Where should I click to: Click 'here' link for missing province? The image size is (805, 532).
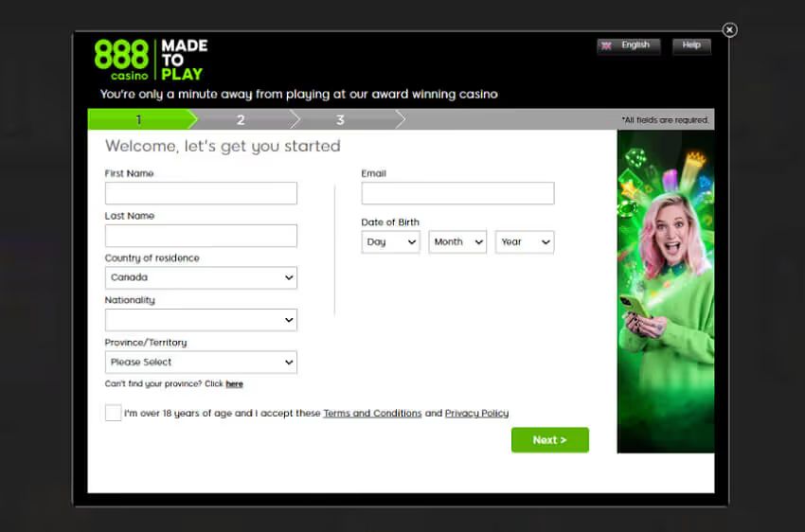(234, 383)
